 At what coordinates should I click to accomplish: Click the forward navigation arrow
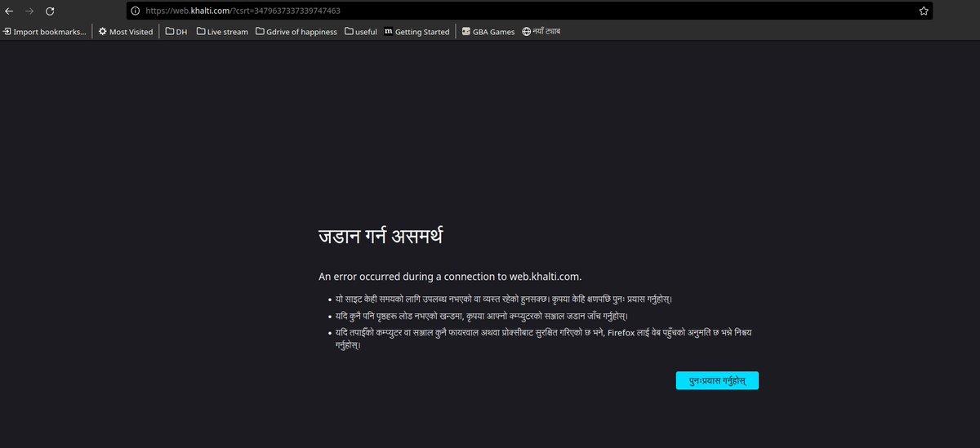pyautogui.click(x=29, y=11)
